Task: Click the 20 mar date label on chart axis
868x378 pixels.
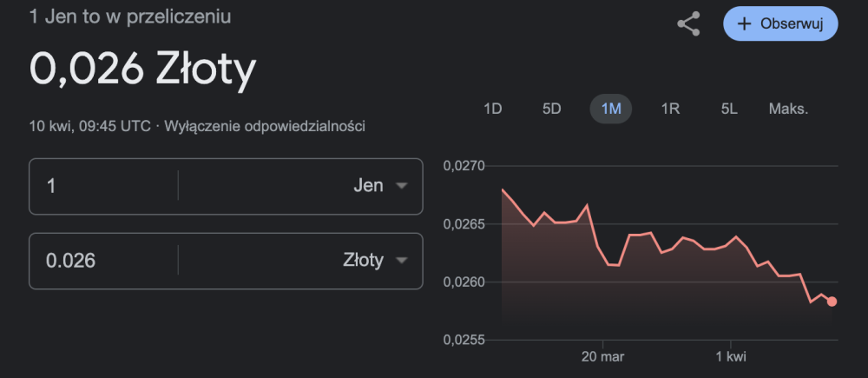Action: point(603,357)
